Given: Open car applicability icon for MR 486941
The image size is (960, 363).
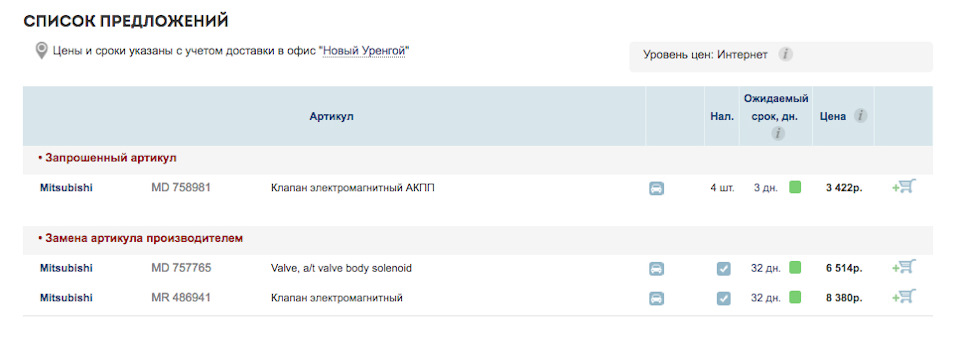Looking at the screenshot, I should pos(656,298).
